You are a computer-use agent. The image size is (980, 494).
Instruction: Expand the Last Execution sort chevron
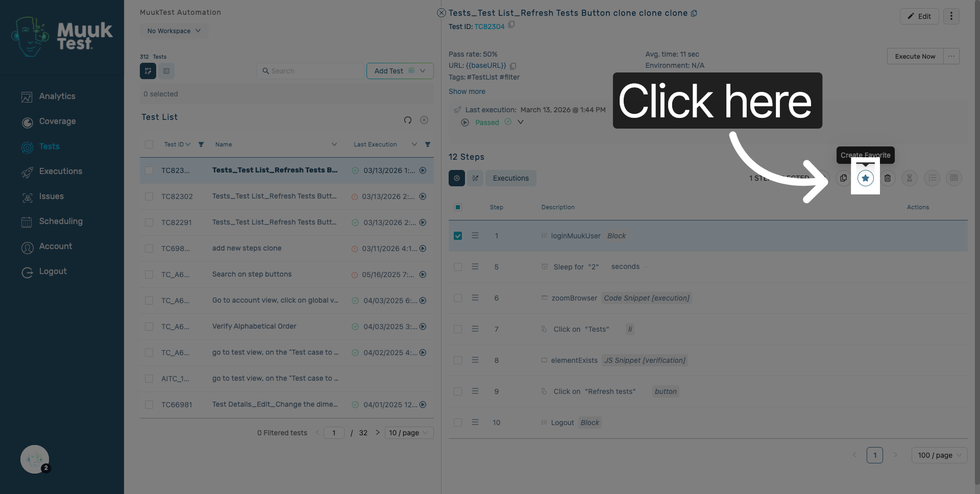pos(414,144)
